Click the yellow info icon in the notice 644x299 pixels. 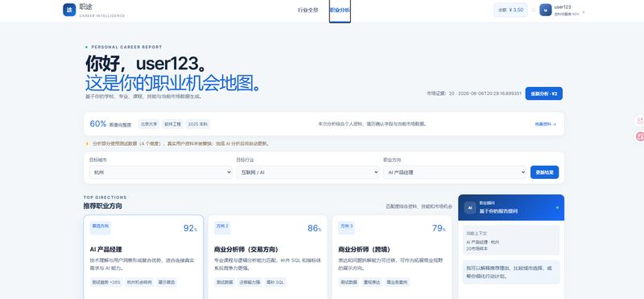(87, 144)
